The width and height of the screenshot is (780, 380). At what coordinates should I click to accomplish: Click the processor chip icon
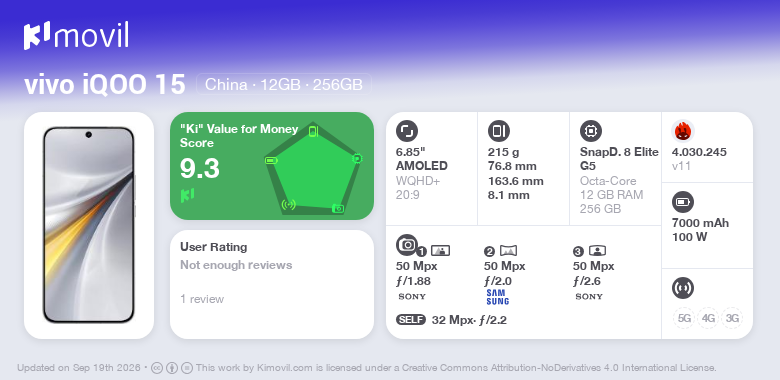click(591, 131)
